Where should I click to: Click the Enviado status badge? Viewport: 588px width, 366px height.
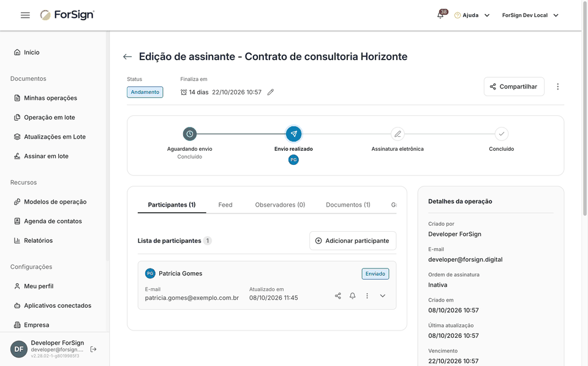tap(375, 274)
